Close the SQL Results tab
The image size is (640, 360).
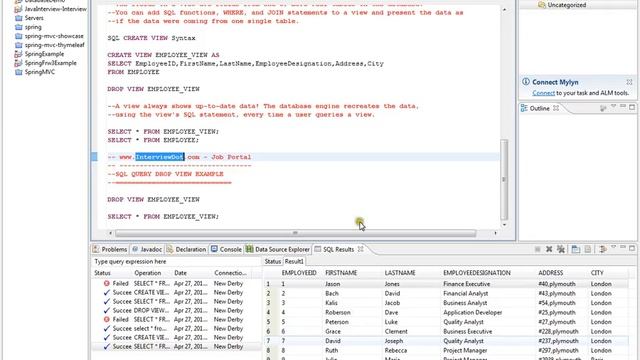tap(360, 249)
